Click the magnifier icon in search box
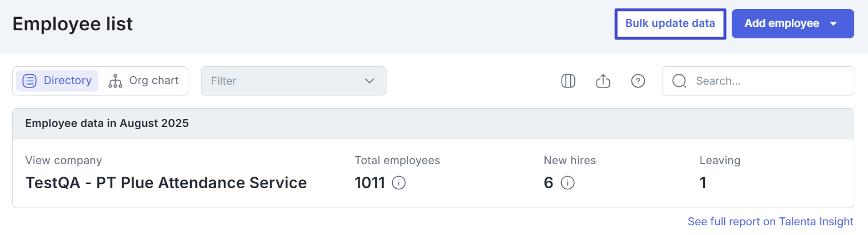868x235 pixels. coord(679,81)
